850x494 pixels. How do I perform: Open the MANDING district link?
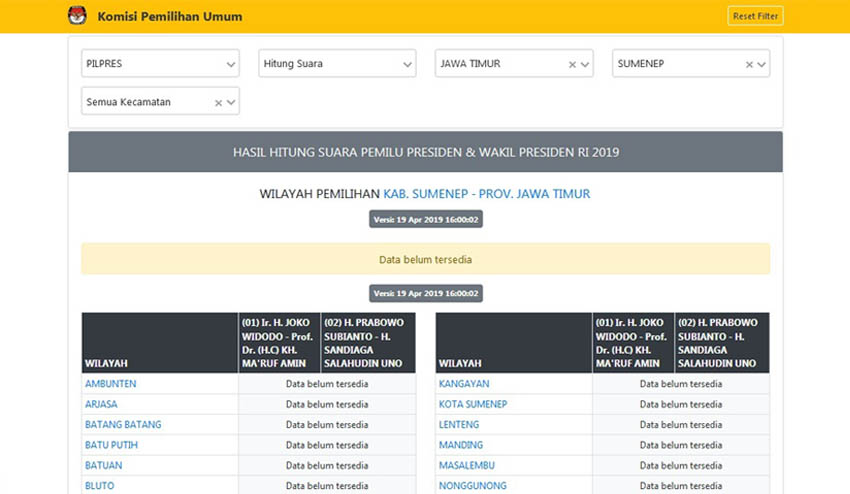point(461,445)
